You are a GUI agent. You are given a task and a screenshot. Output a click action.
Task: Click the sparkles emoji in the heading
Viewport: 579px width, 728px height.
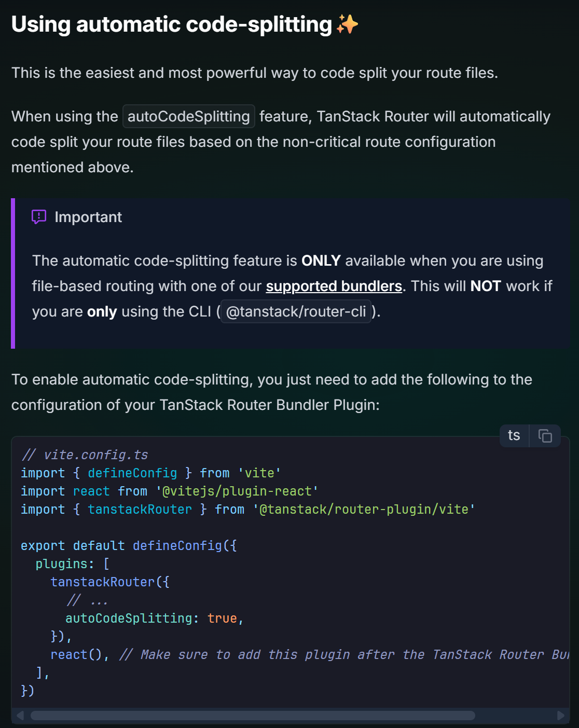coord(347,24)
